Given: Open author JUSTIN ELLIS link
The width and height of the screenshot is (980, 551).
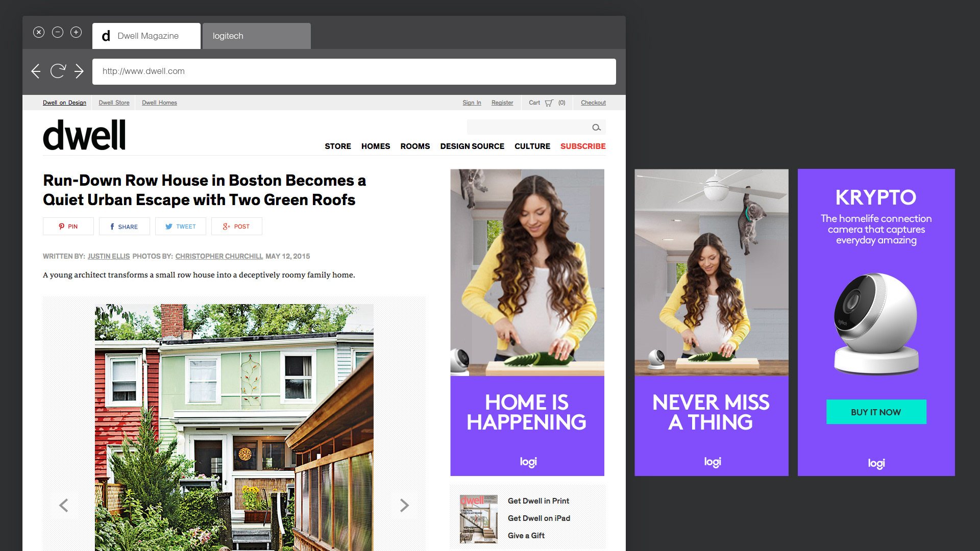Looking at the screenshot, I should click(x=109, y=256).
